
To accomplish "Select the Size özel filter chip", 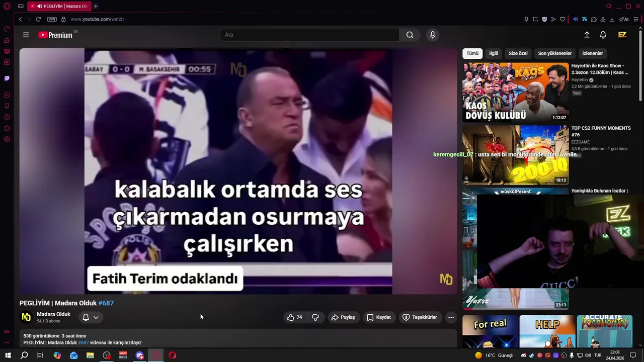I will [x=518, y=53].
